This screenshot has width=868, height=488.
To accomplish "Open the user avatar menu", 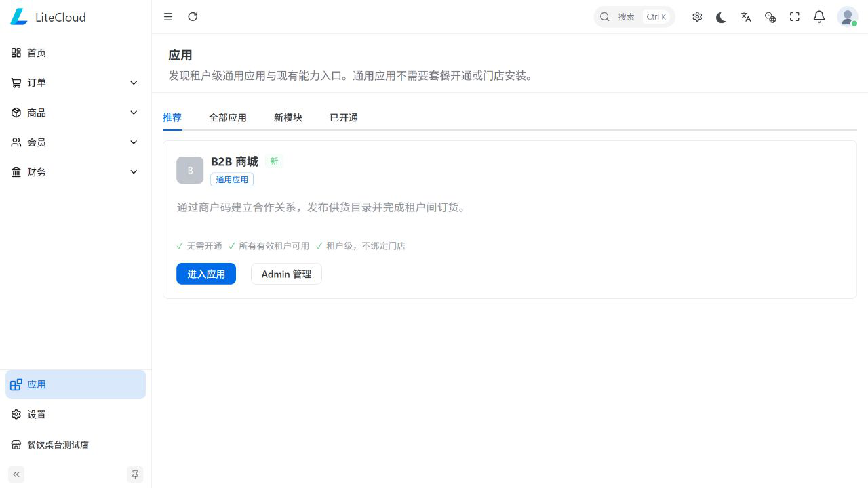I will tap(848, 17).
